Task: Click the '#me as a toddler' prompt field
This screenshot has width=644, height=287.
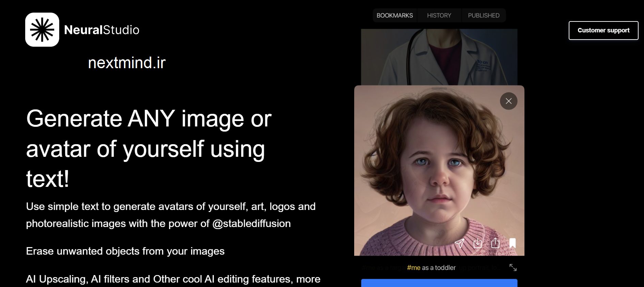Action: (431, 268)
